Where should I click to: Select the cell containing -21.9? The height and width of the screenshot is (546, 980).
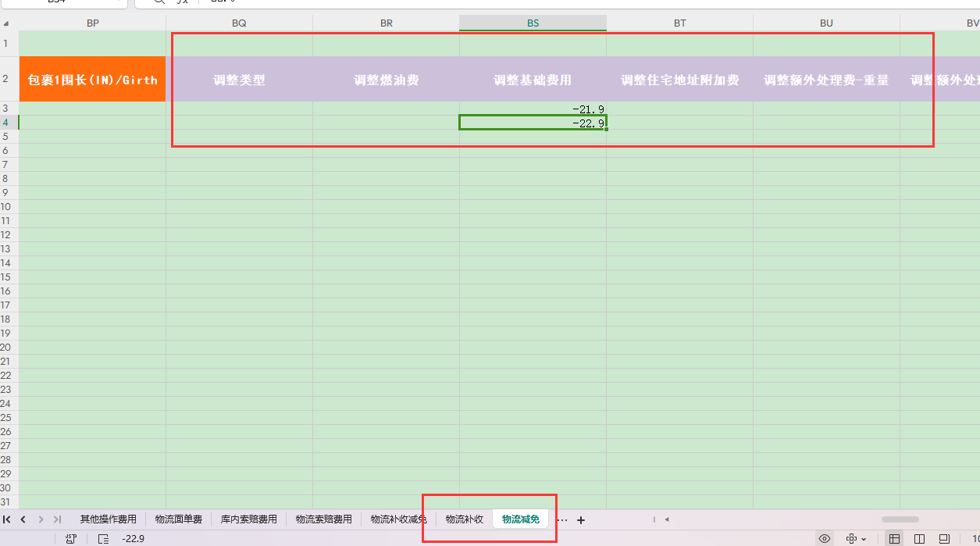[533, 109]
